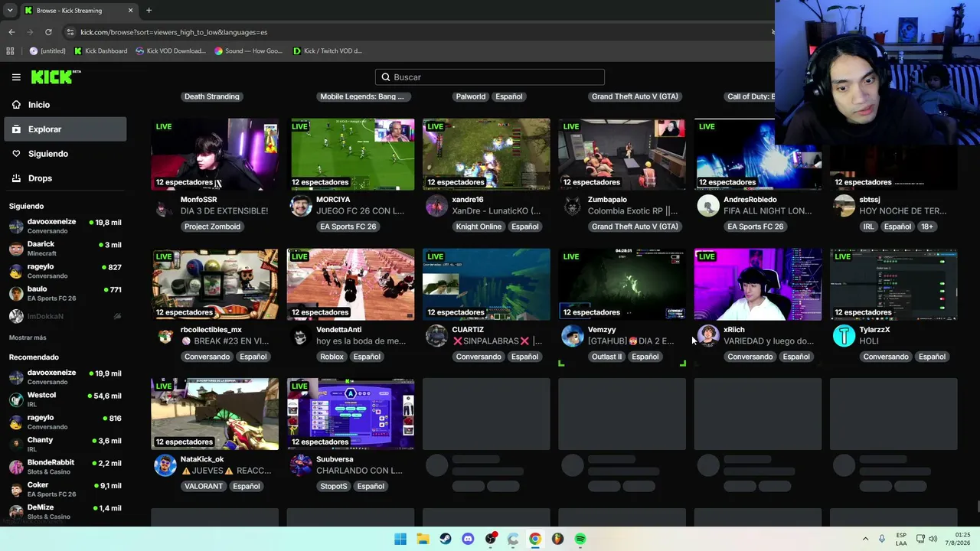Open xRiich's live stream thumbnail

(758, 284)
